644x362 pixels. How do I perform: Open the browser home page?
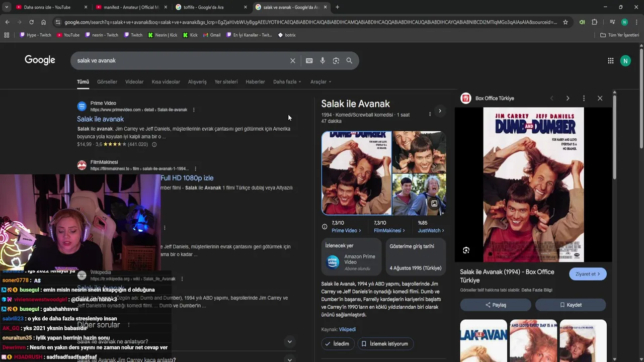coord(43,22)
